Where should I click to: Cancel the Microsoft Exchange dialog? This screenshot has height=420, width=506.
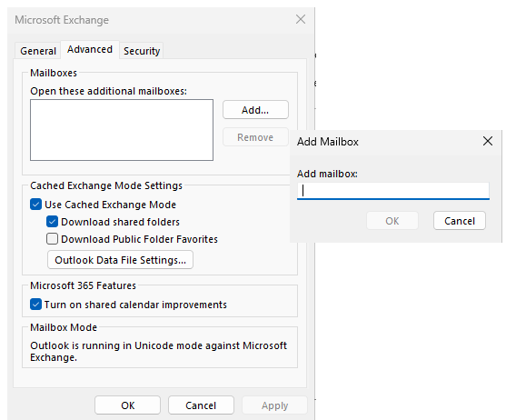201,405
